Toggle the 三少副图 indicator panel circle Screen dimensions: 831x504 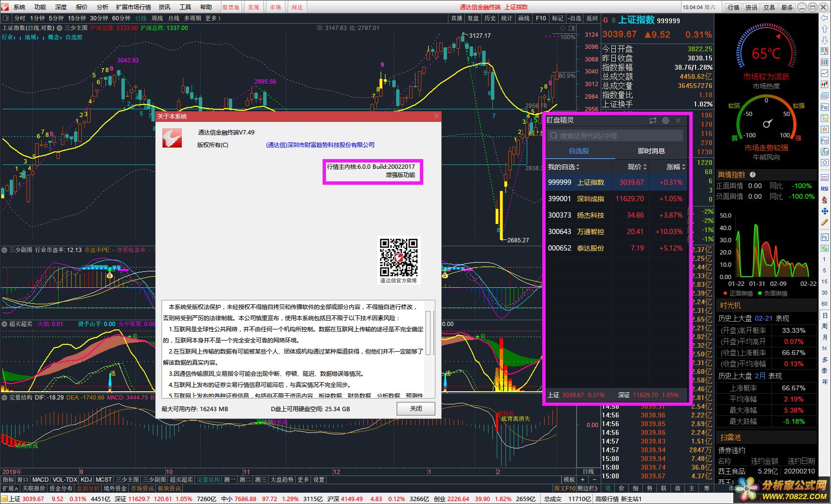pyautogui.click(x=4, y=250)
